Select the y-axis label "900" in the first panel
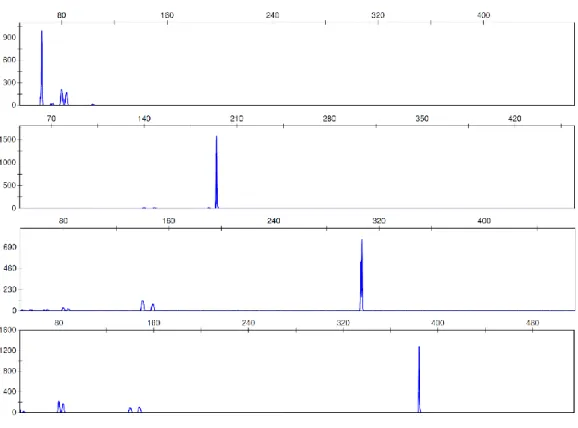The image size is (578, 428). point(9,38)
